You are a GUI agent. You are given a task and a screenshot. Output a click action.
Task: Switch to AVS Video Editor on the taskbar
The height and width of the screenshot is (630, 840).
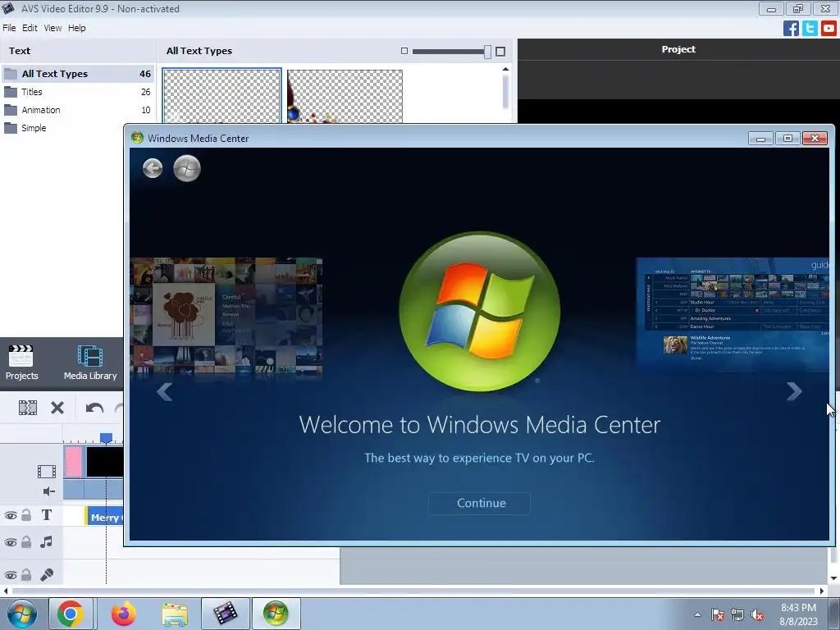tap(226, 614)
